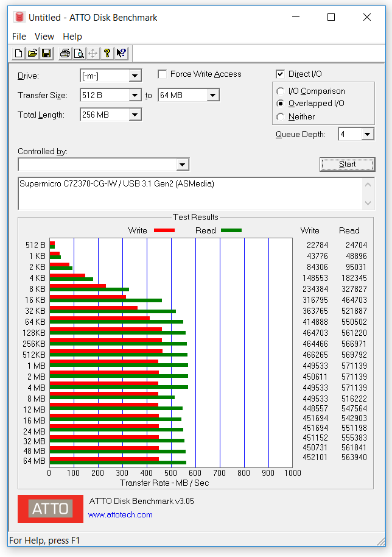Click the 64 MB row read value 563940

click(354, 457)
